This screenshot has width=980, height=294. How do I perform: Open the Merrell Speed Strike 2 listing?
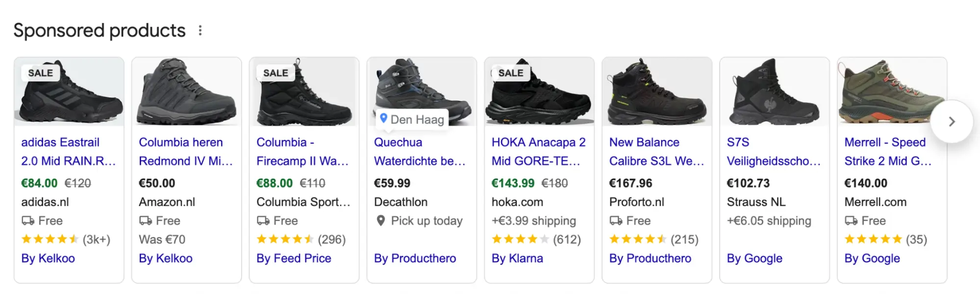click(x=885, y=151)
